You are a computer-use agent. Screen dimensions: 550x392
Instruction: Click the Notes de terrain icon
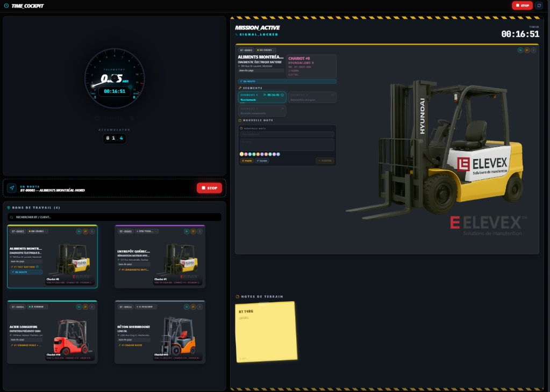pos(238,297)
